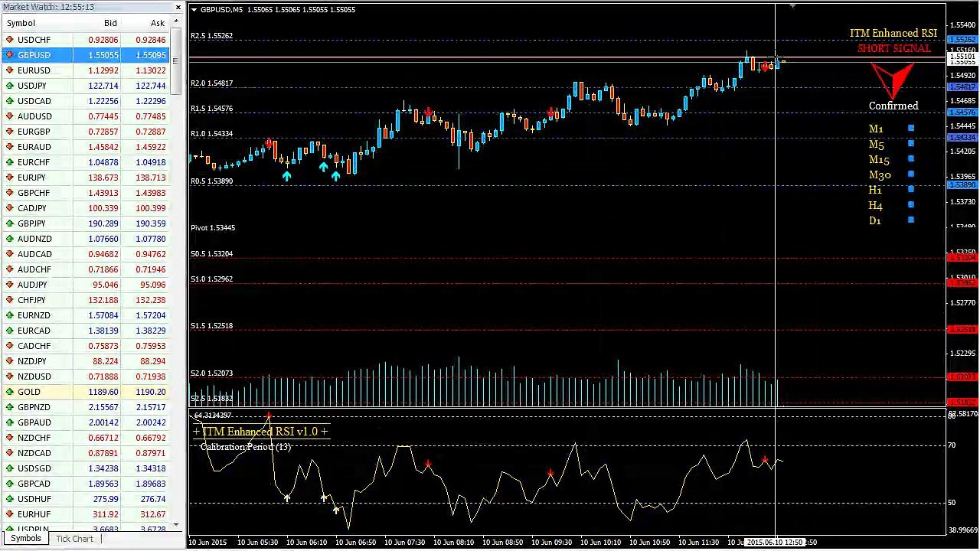The image size is (980, 551).
Task: Click the GOLD symbol arrow icon
Action: coord(9,392)
